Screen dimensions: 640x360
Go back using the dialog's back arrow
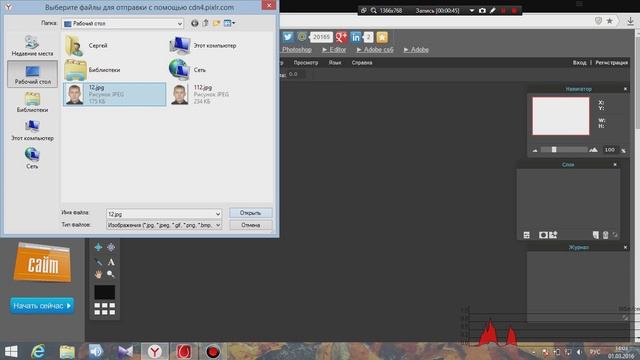(195, 23)
